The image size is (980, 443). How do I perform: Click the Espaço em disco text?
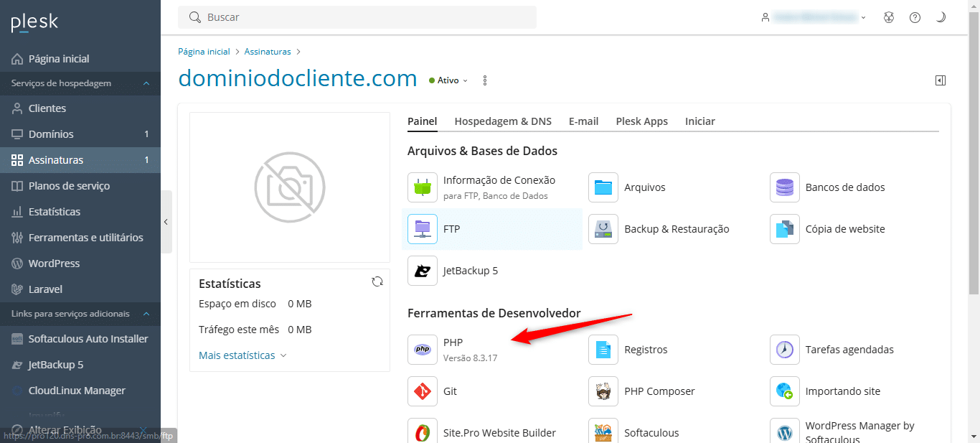click(x=237, y=304)
